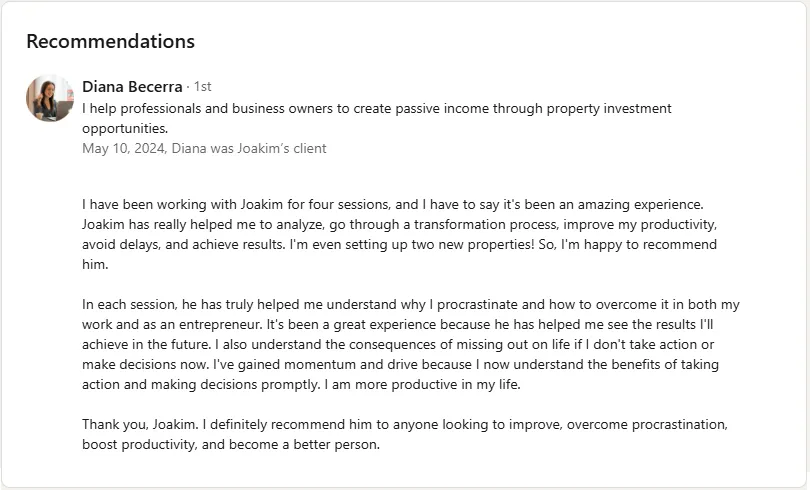The height and width of the screenshot is (490, 810).
Task: Click the sentence starting 'I have been working with Joakim'
Action: coord(393,204)
